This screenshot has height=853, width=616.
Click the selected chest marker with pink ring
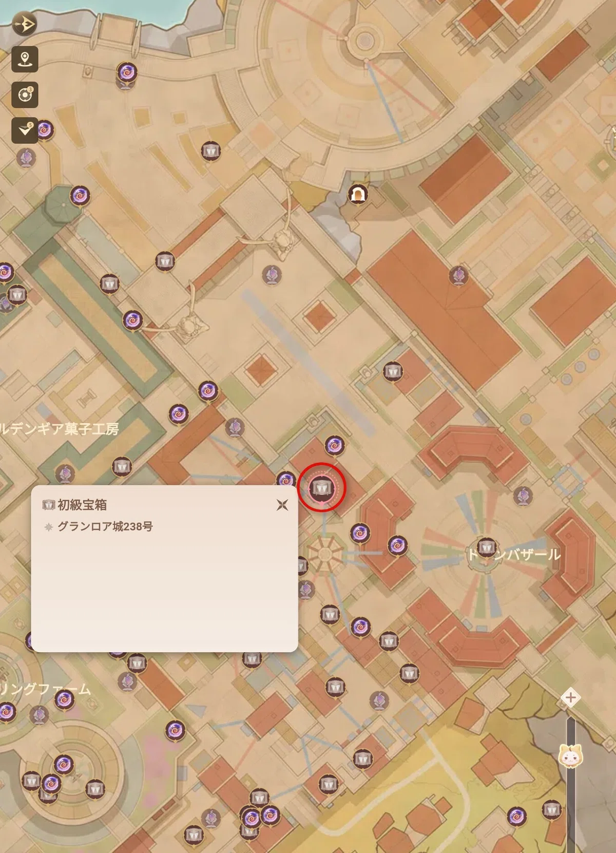point(322,486)
